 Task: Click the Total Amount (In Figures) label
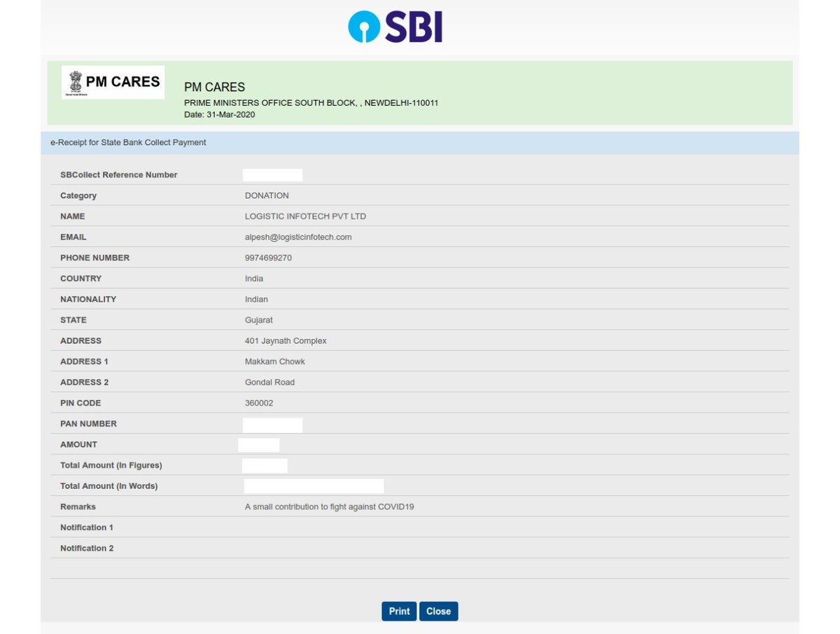point(111,465)
